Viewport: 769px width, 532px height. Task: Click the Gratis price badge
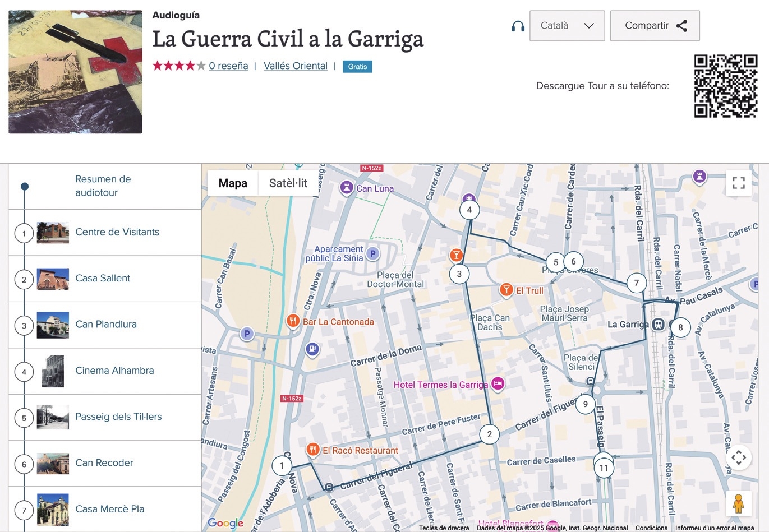[x=357, y=67]
